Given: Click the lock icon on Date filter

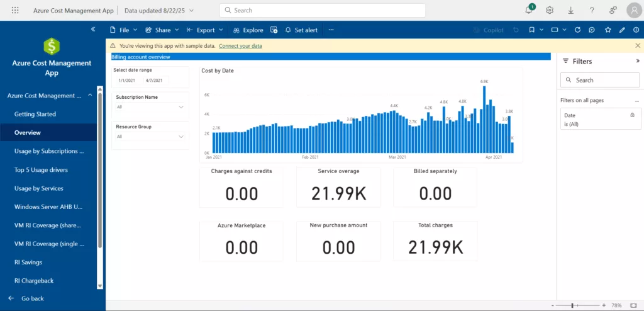Looking at the screenshot, I should tap(633, 115).
